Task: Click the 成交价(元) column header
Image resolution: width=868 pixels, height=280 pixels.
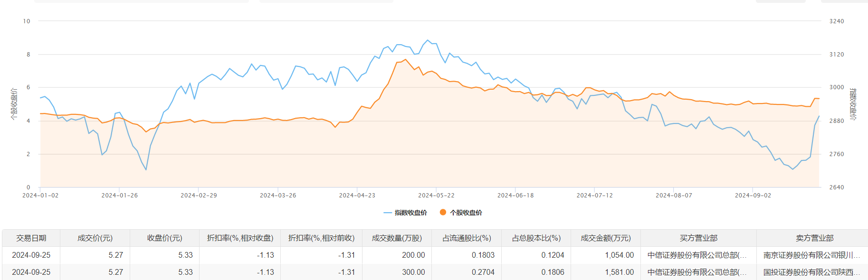Action: tap(95, 238)
